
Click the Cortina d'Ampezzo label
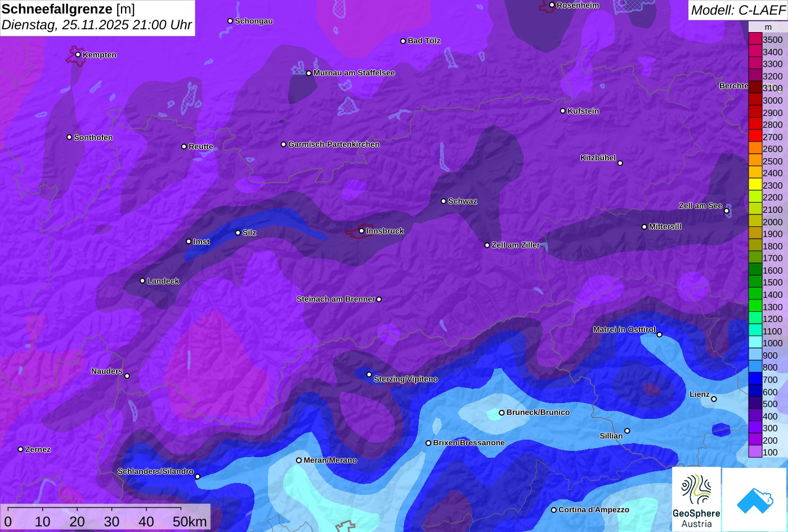point(594,509)
